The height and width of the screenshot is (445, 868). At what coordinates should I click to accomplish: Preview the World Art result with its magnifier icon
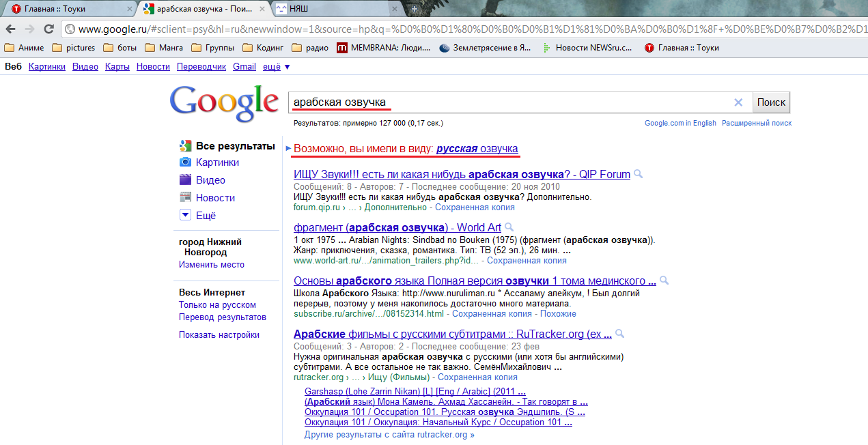click(509, 227)
